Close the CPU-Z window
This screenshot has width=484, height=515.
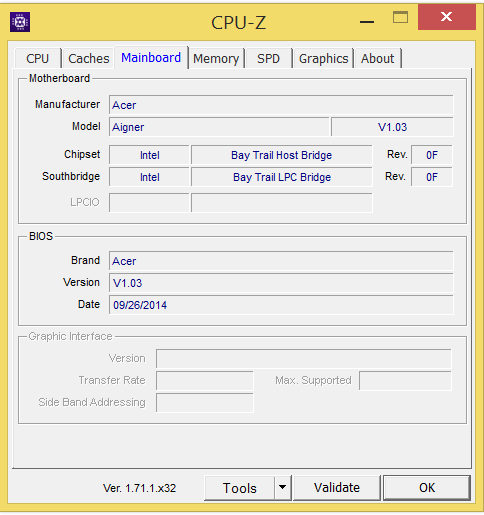[x=446, y=17]
